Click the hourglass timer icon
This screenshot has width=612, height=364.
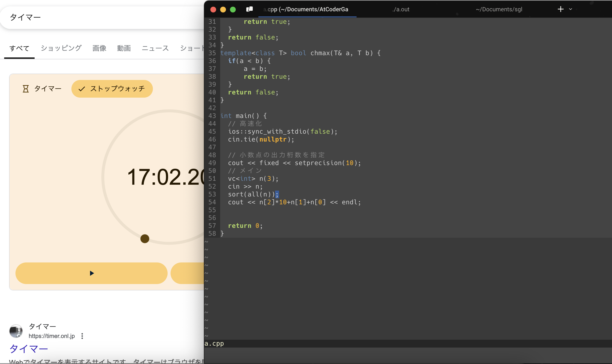coord(26,89)
